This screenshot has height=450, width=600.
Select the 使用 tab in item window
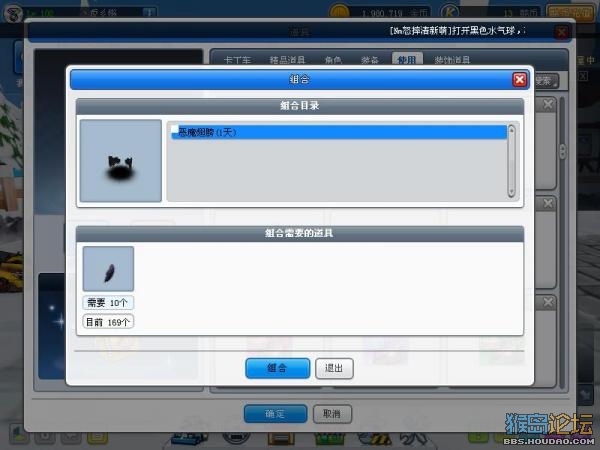[x=407, y=60]
